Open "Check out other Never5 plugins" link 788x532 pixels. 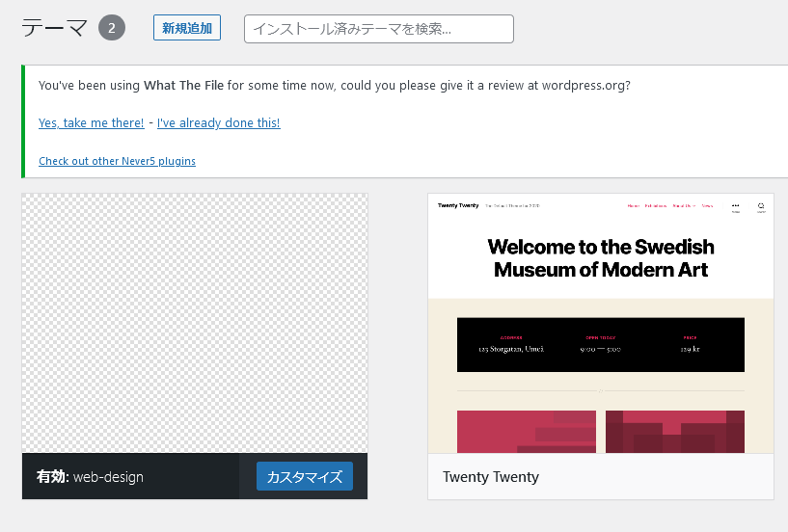pyautogui.click(x=117, y=161)
